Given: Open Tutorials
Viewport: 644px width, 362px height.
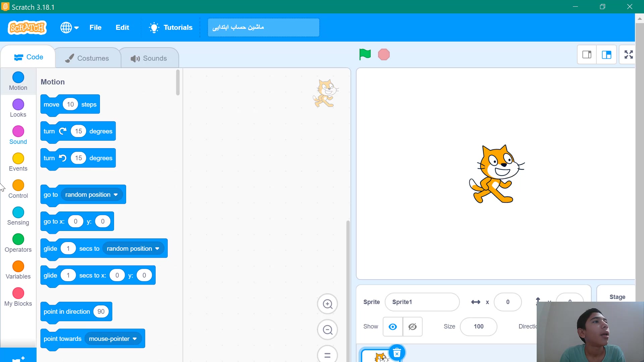Looking at the screenshot, I should (x=171, y=27).
